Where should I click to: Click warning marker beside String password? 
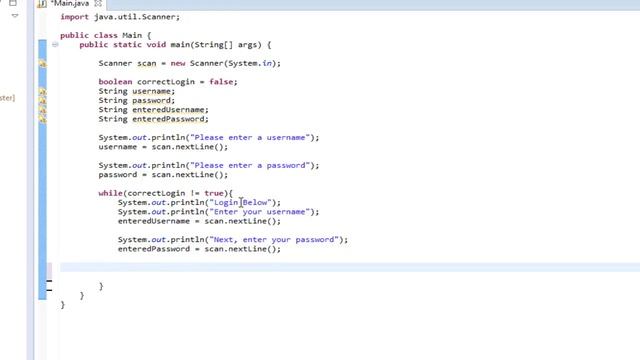(x=42, y=101)
